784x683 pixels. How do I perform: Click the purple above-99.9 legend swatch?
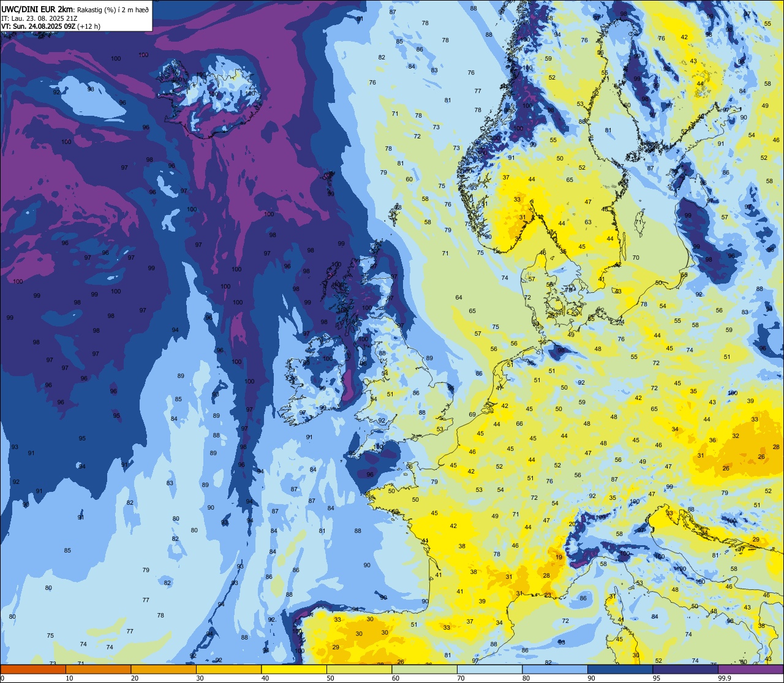pos(750,670)
